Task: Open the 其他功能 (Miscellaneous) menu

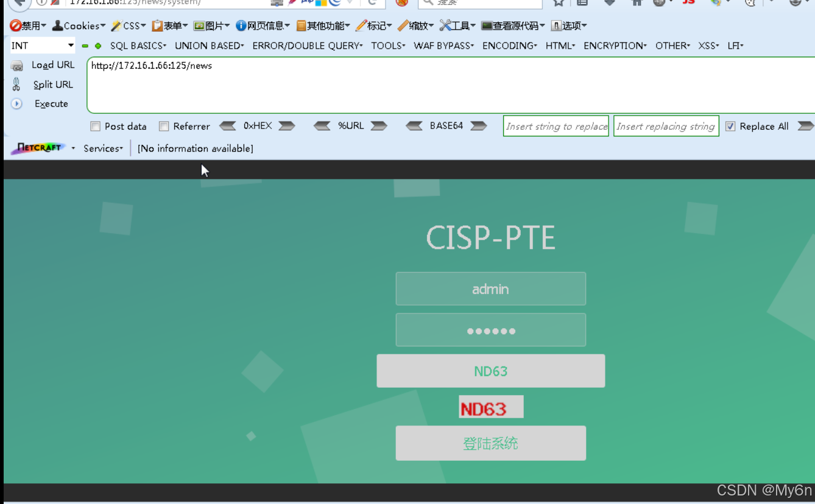Action: coord(323,26)
